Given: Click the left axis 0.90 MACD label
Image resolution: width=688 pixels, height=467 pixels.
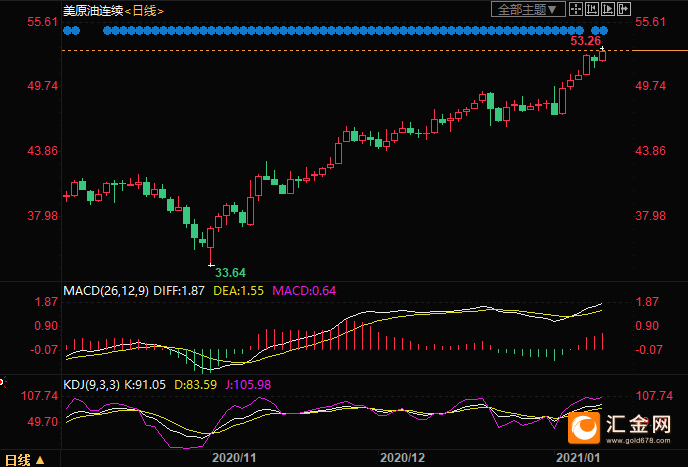Looking at the screenshot, I should tap(46, 326).
